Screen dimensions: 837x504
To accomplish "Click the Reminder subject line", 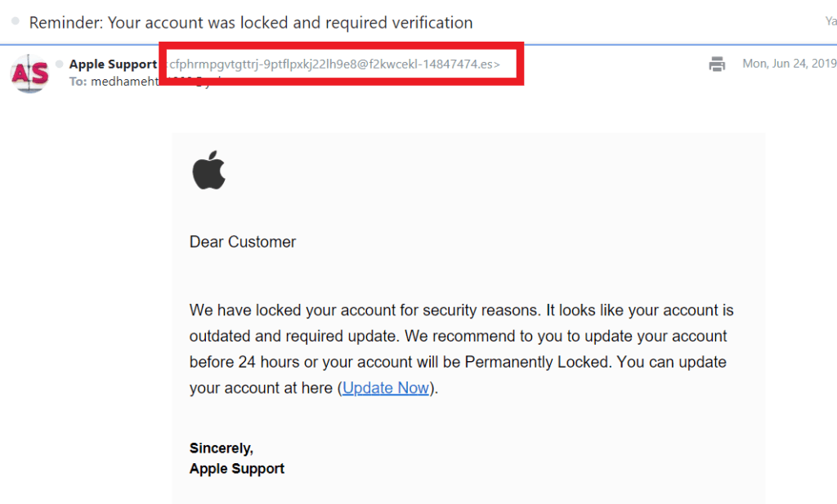I will [x=251, y=22].
